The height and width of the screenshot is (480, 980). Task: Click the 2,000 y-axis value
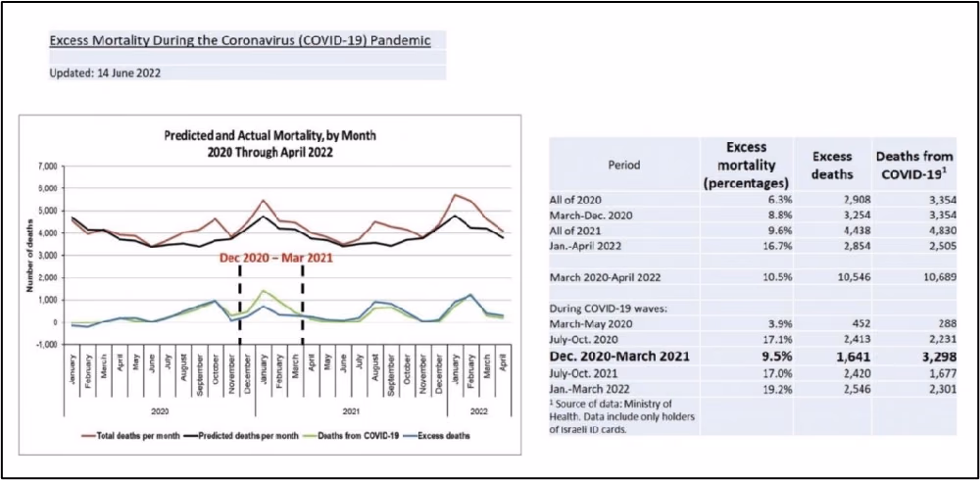click(47, 277)
